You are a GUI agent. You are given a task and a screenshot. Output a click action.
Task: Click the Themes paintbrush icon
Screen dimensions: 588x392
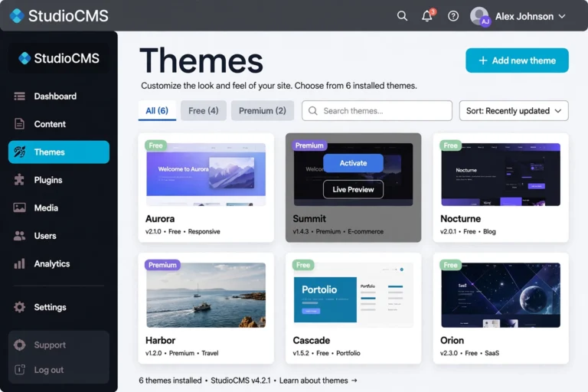[x=19, y=152]
